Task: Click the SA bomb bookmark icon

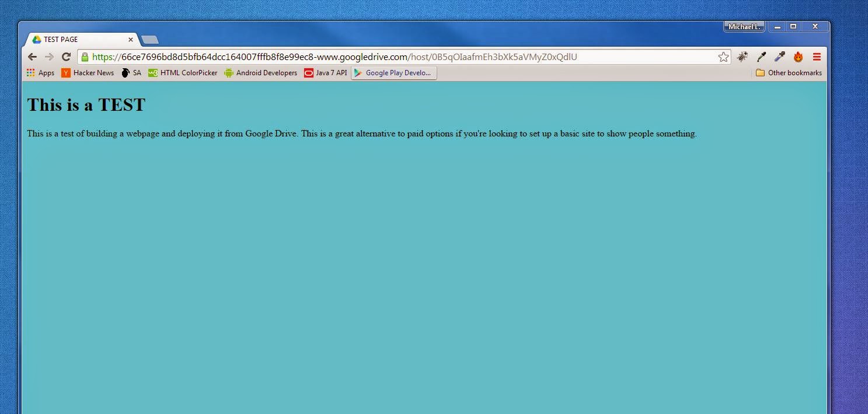Action: (126, 73)
